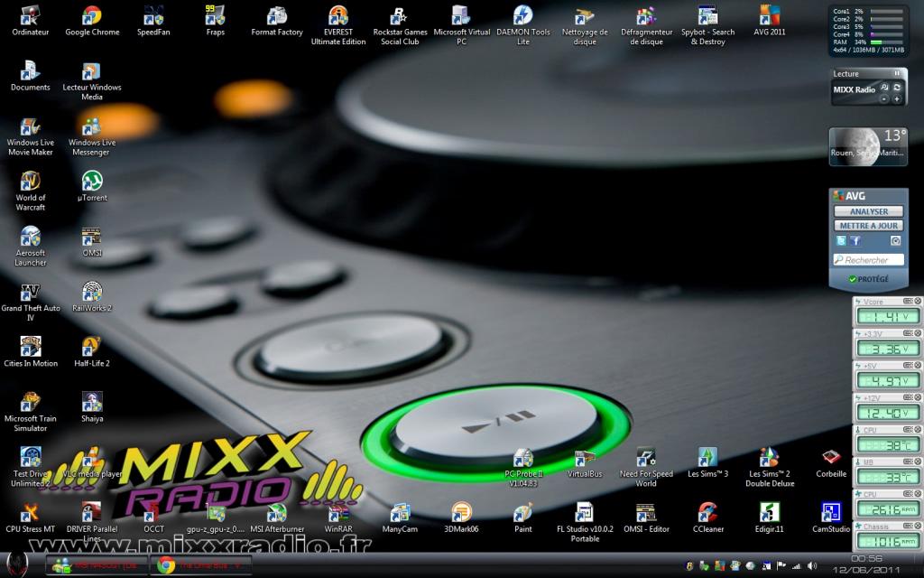Open the taskbar clock showing 00:56
This screenshot has width=924, height=578.
[x=866, y=564]
